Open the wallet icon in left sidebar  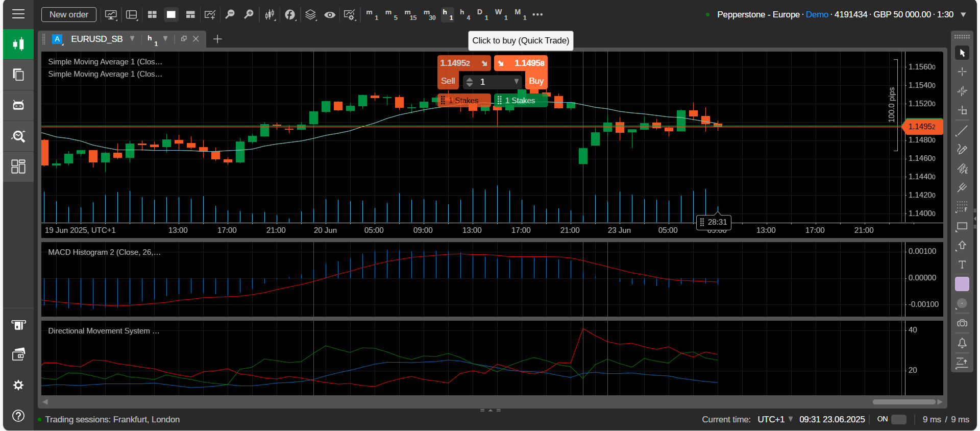point(18,354)
